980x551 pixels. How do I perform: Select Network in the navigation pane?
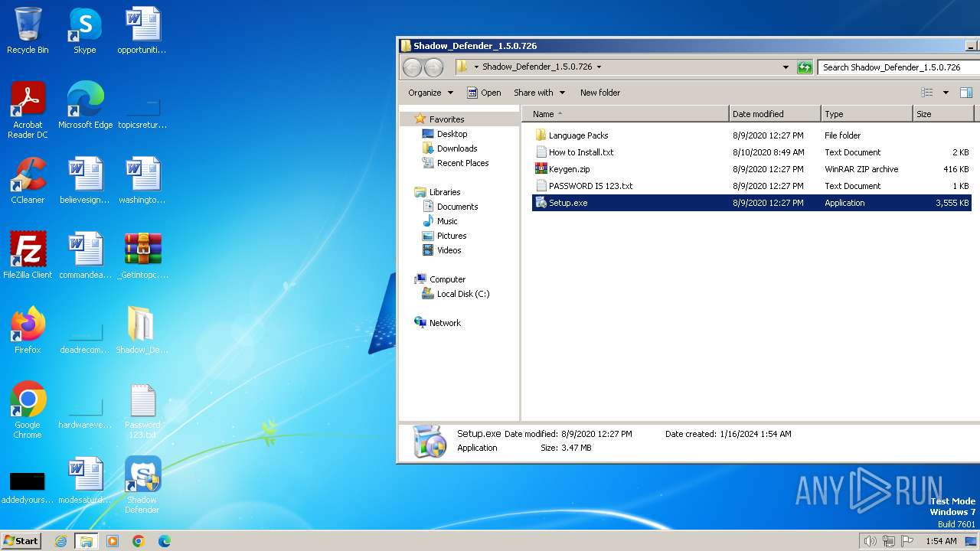445,323
